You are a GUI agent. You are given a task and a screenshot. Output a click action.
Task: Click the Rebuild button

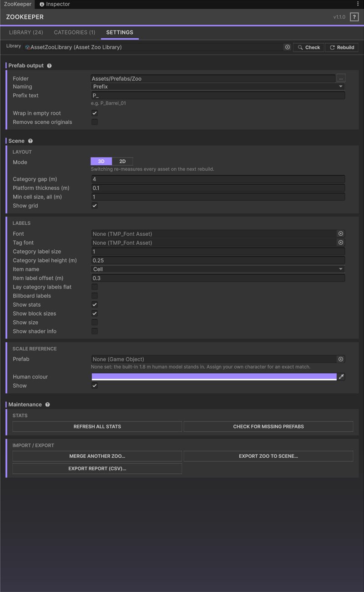point(342,47)
